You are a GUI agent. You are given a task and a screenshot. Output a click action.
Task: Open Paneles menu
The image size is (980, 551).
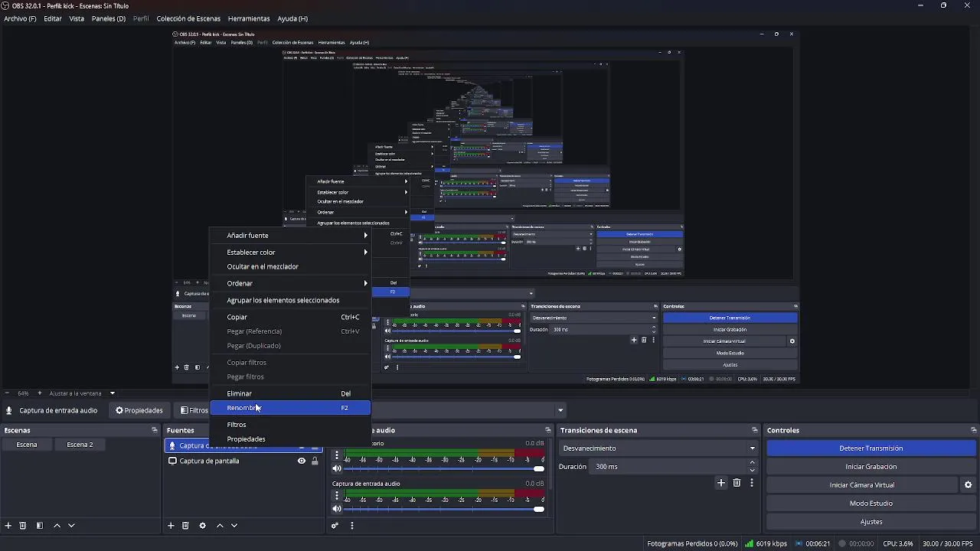(109, 18)
